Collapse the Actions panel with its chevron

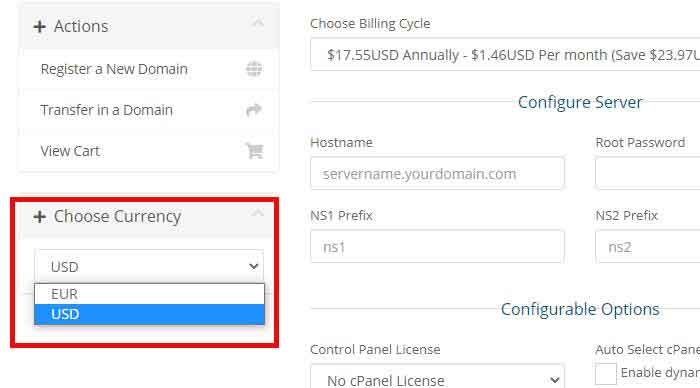click(x=258, y=23)
